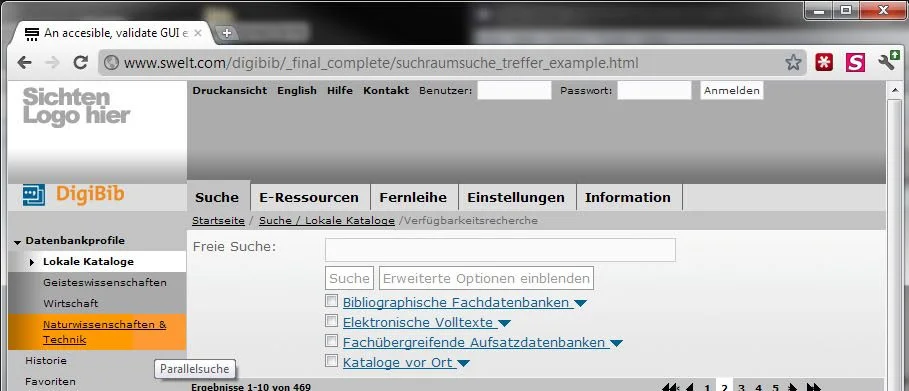Go to results page 5
This screenshot has height=391, width=909.
tap(776, 388)
